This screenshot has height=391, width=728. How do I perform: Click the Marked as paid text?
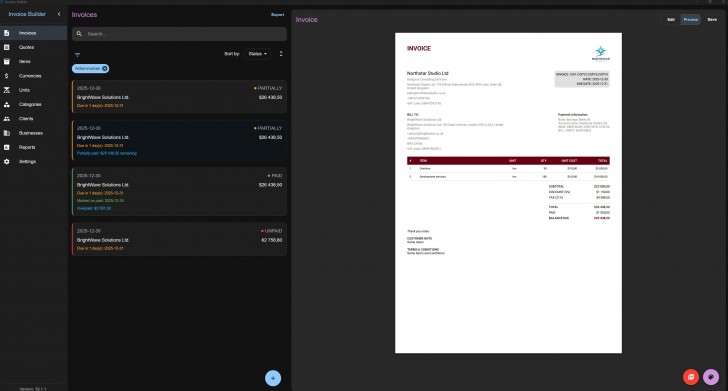pos(100,201)
